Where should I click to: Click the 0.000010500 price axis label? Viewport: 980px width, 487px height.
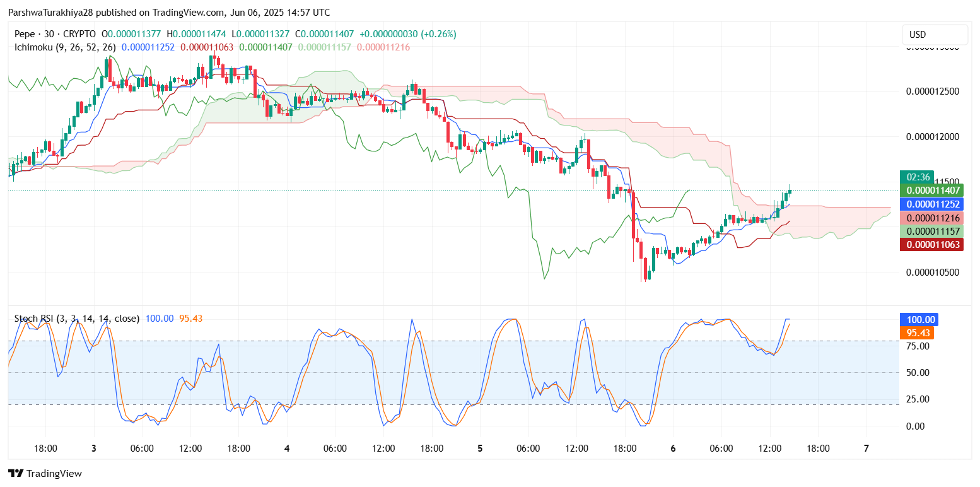click(933, 273)
